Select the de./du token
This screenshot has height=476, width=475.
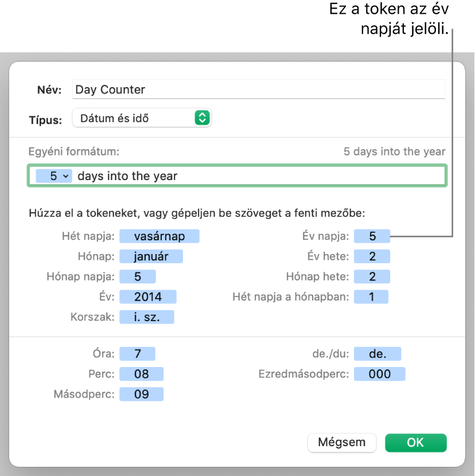tap(377, 354)
